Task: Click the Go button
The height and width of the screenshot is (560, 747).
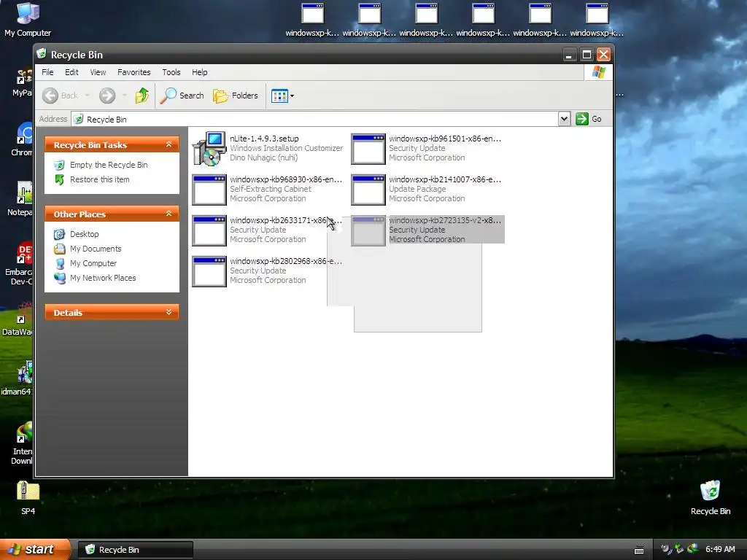Action: click(589, 119)
